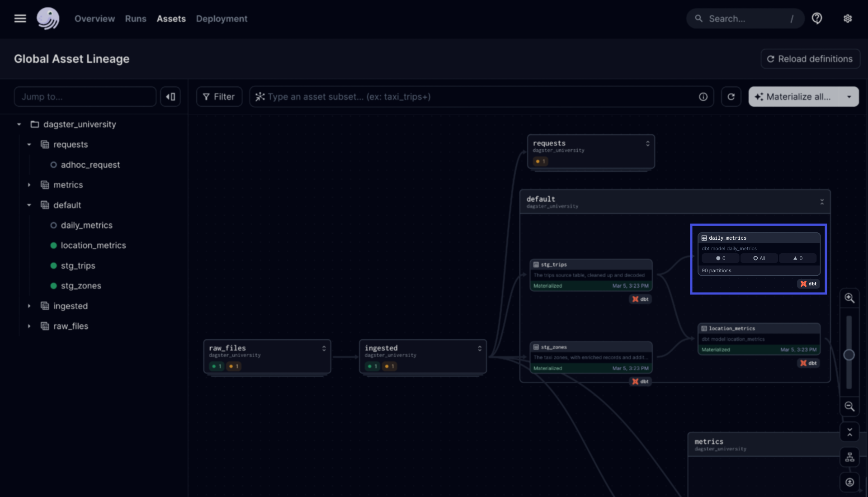Click the orange status badge in ingested node
This screenshot has width=868, height=497.
[389, 366]
